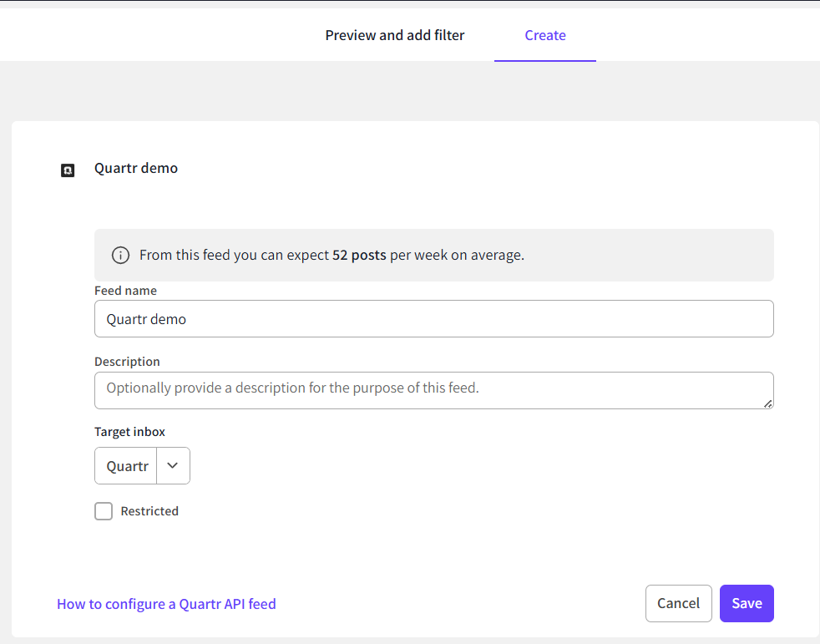Switch to the Preview and add filter tab
820x644 pixels.
click(x=395, y=35)
